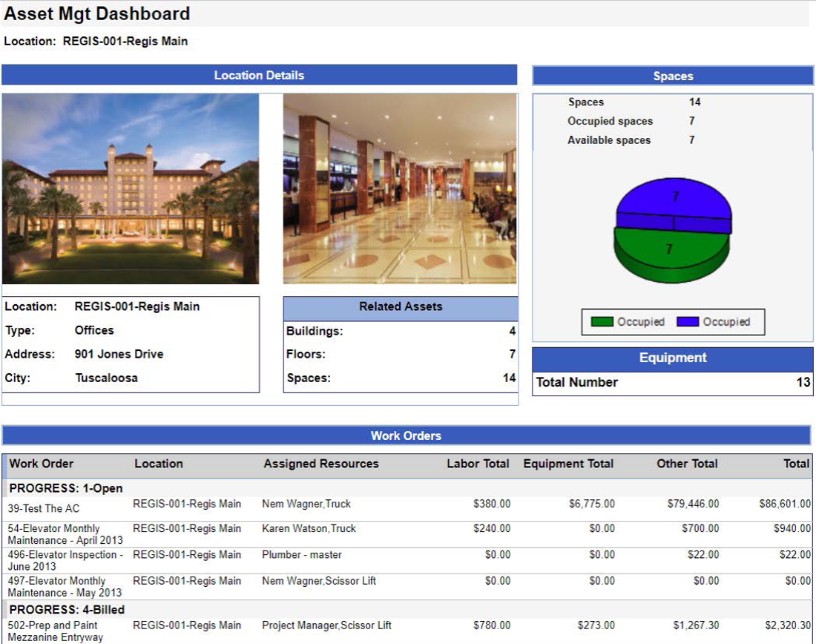The image size is (816, 644).
Task: Click the Available spaces label
Action: [609, 140]
